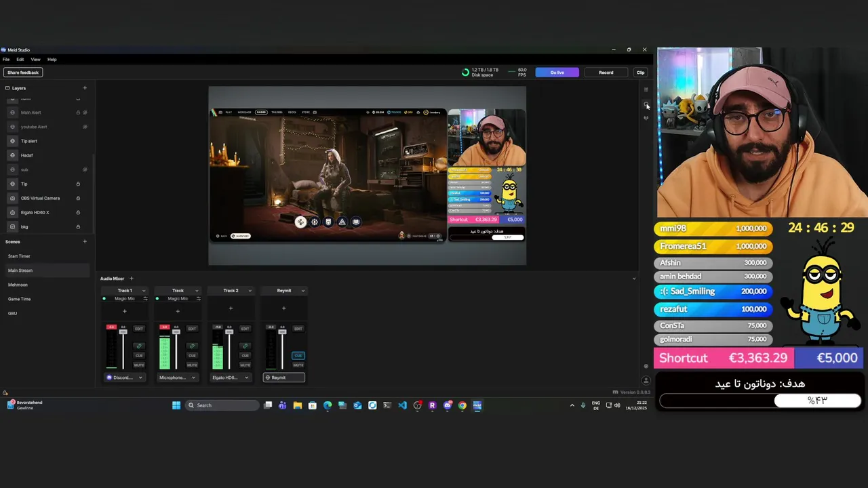Toggle lock on Elgato HD60 X layer
This screenshot has height=488, width=868.
click(x=78, y=212)
